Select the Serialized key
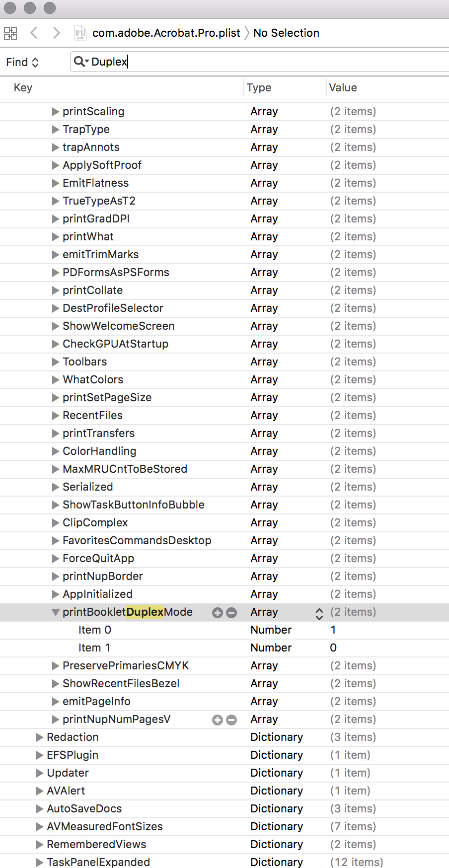The width and height of the screenshot is (449, 868). pyautogui.click(x=87, y=487)
